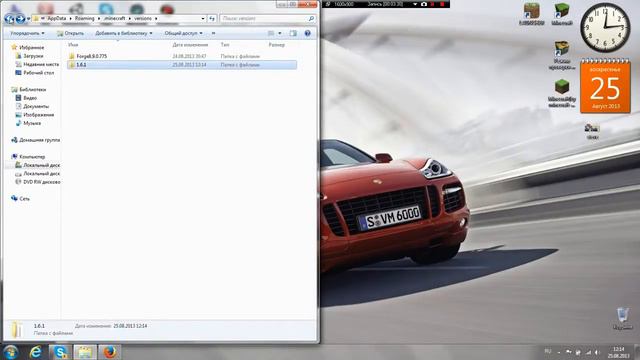The height and width of the screenshot is (360, 640).
Task: Click Forge folder's modification date
Action: 189,56
